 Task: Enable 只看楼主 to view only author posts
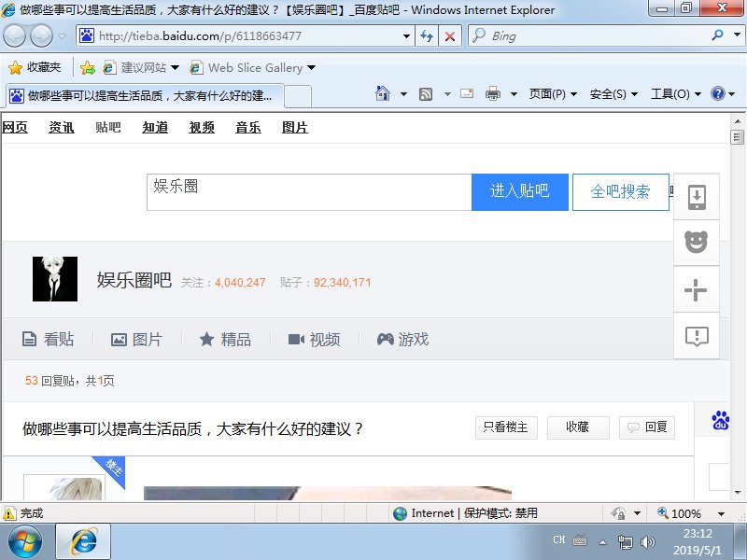506,427
